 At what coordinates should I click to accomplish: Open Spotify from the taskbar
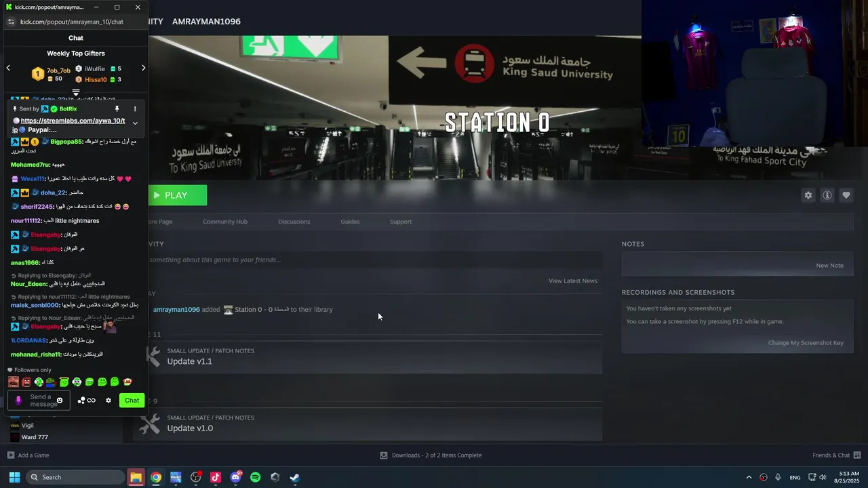point(256,477)
